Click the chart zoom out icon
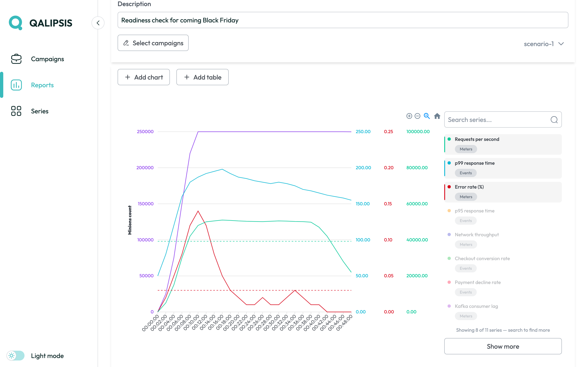Screen dimensions: 588x367 [x=418, y=116]
